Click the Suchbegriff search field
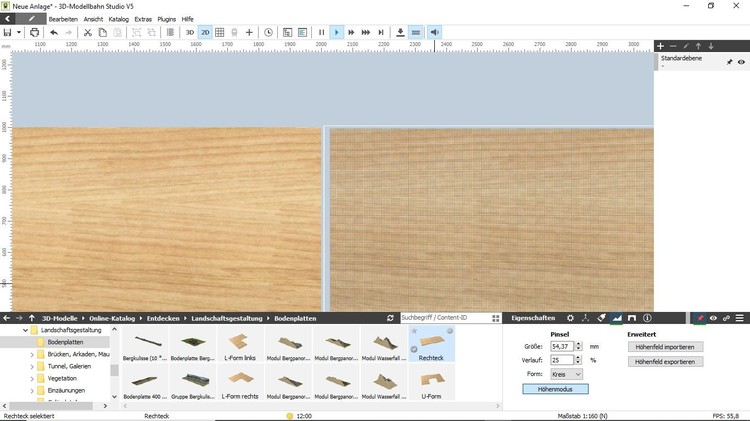 click(x=434, y=318)
